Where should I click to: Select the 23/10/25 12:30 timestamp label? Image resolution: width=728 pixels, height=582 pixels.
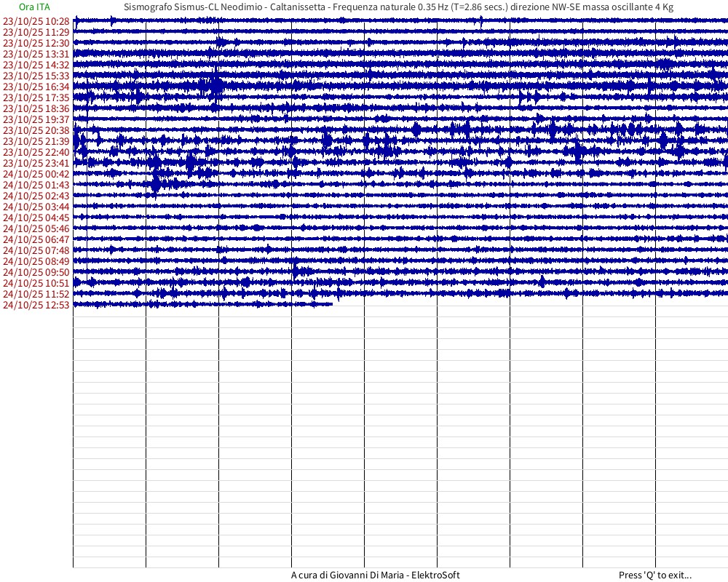coord(36,43)
